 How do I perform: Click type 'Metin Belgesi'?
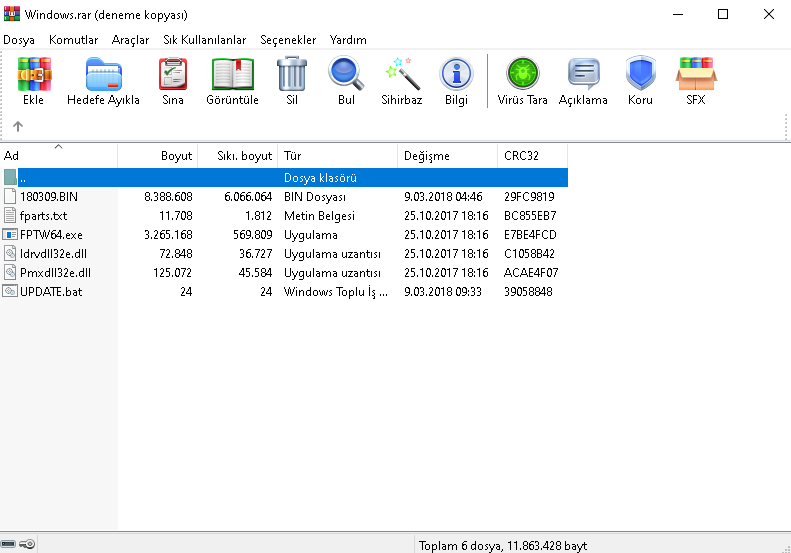[x=319, y=215]
